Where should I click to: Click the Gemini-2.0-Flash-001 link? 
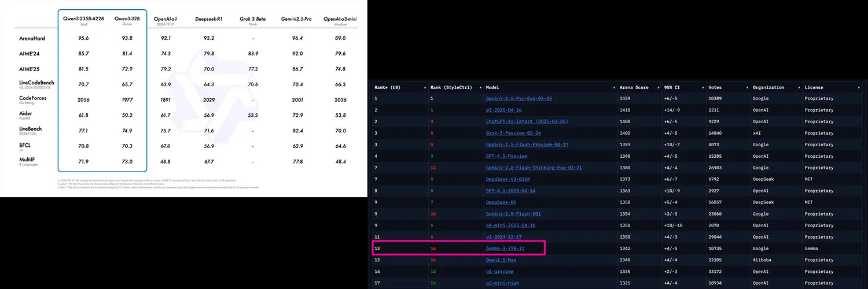(513, 214)
